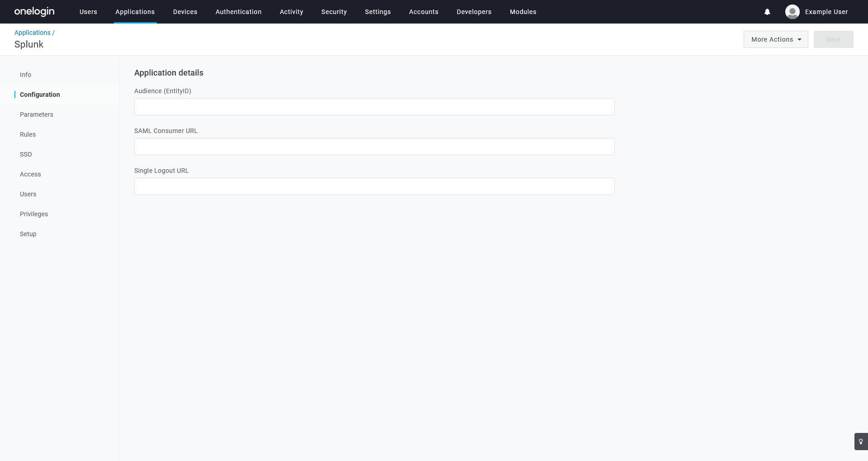868x461 pixels.
Task: Click the Audience EntityID input field
Action: [x=374, y=107]
